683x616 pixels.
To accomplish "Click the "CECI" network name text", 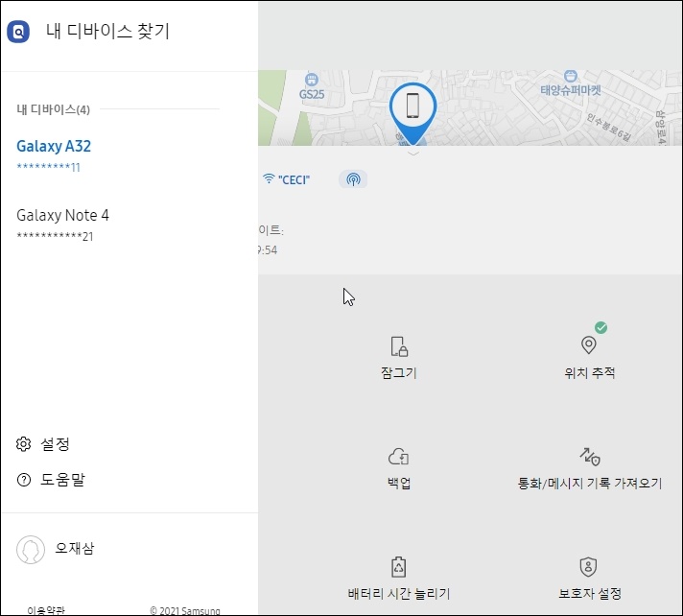I will point(294,180).
